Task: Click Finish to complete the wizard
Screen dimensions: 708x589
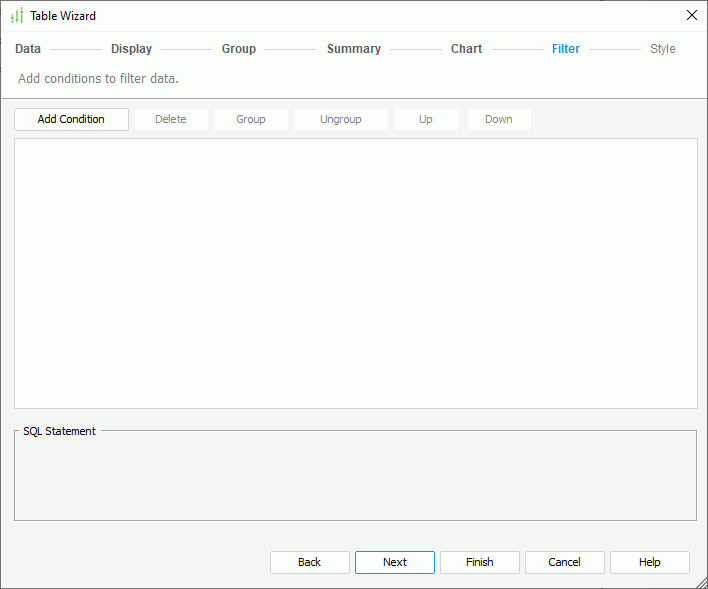Action: (x=480, y=562)
